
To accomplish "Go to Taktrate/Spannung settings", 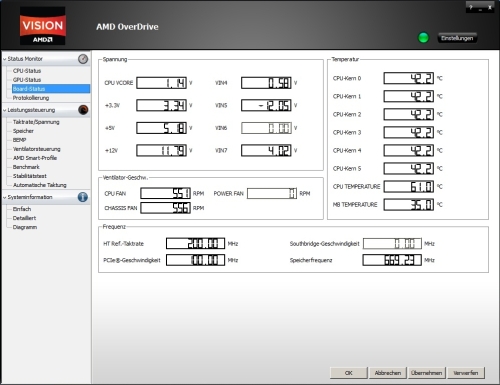I will click(36, 122).
